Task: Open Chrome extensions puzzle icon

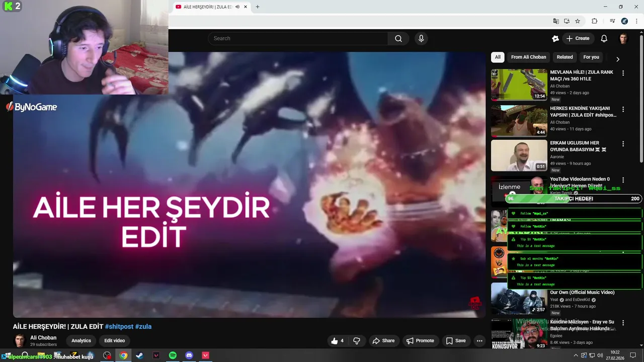Action: click(594, 21)
